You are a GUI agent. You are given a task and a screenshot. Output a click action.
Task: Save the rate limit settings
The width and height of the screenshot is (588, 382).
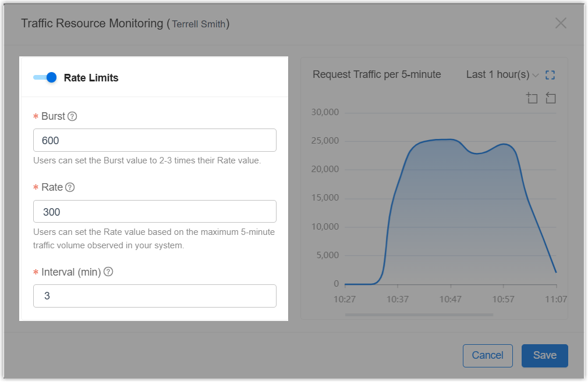(544, 355)
